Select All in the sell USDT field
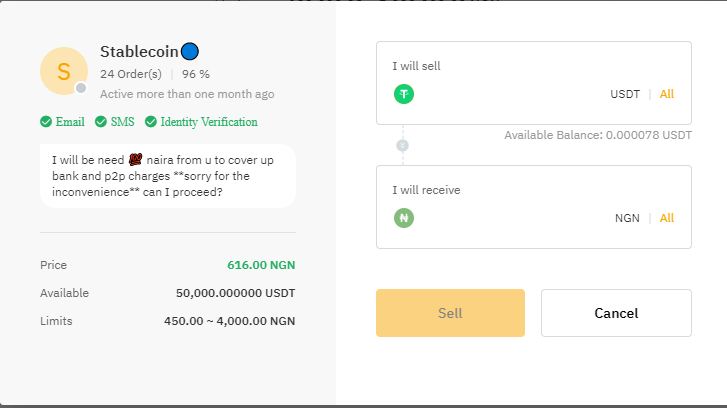The image size is (727, 408). 667,94
